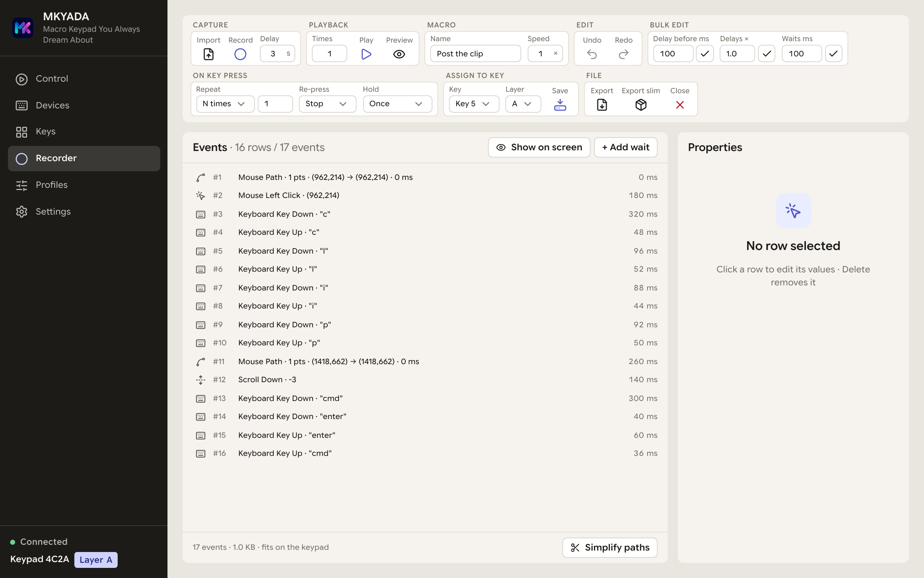This screenshot has height=578, width=924.
Task: Open Settings in the sidebar
Action: coord(84,212)
